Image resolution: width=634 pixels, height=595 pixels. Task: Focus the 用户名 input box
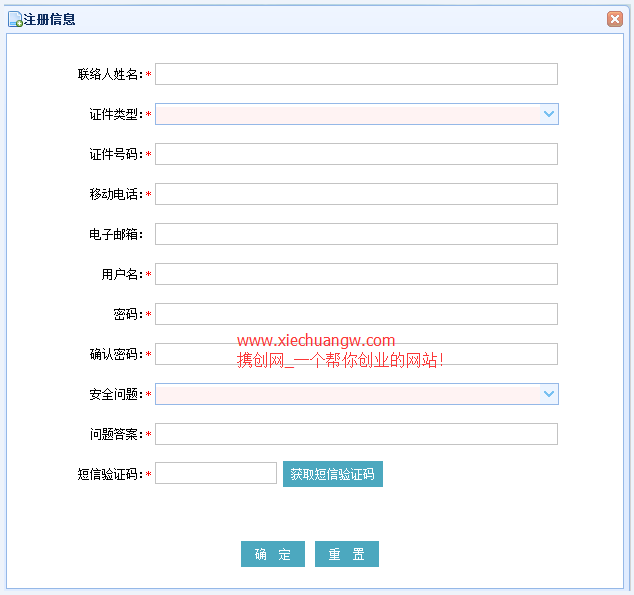[x=356, y=274]
